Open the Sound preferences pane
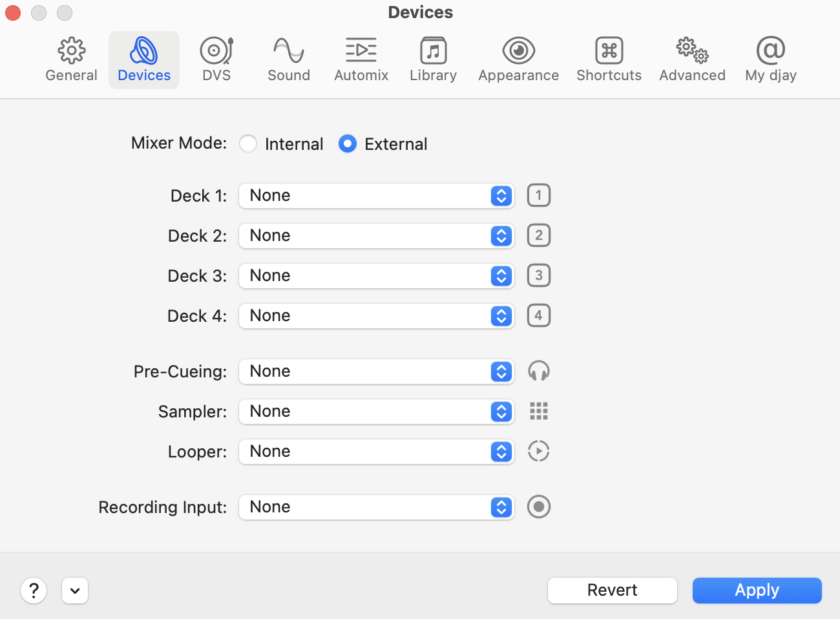The image size is (840, 619). [x=288, y=59]
